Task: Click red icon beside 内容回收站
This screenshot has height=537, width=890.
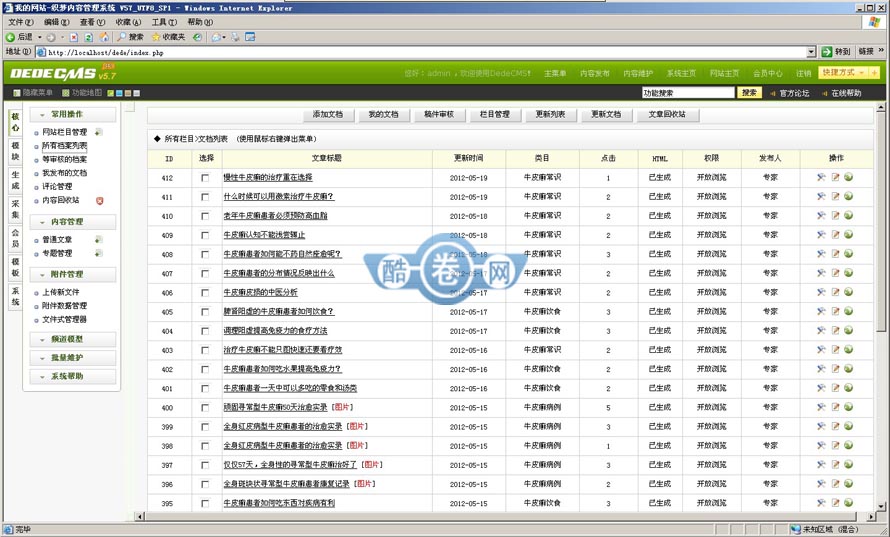Action: click(x=100, y=200)
